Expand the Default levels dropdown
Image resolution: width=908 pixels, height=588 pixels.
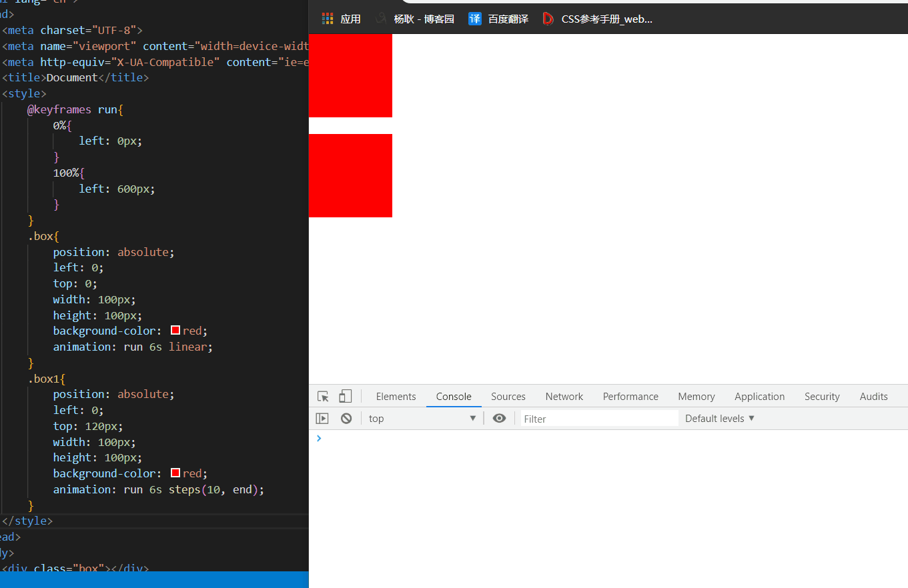click(x=720, y=419)
